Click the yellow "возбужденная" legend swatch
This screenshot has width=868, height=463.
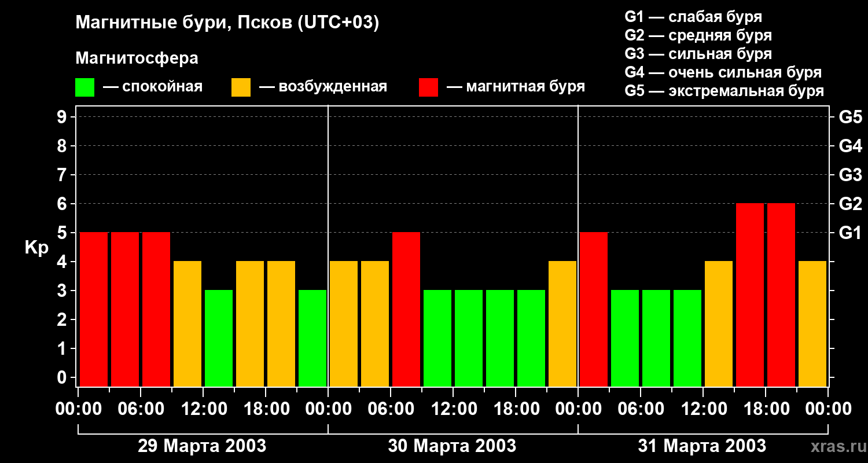241,87
